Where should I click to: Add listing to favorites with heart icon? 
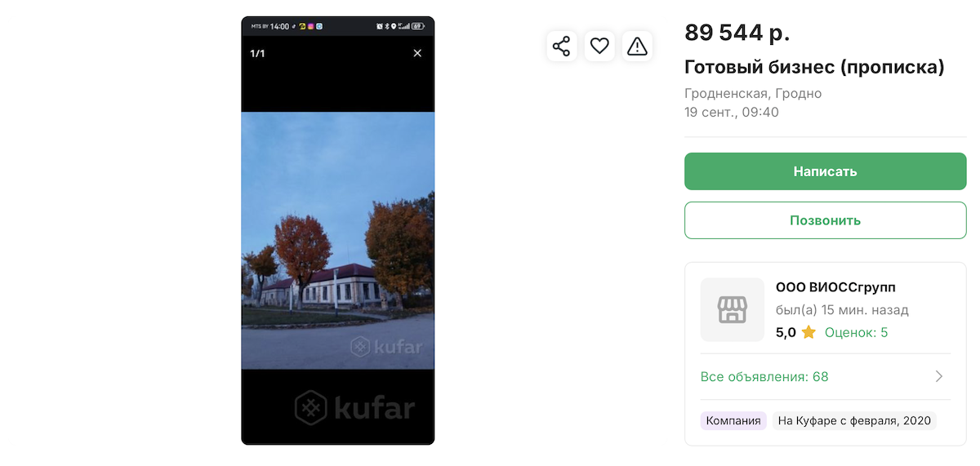coord(599,47)
